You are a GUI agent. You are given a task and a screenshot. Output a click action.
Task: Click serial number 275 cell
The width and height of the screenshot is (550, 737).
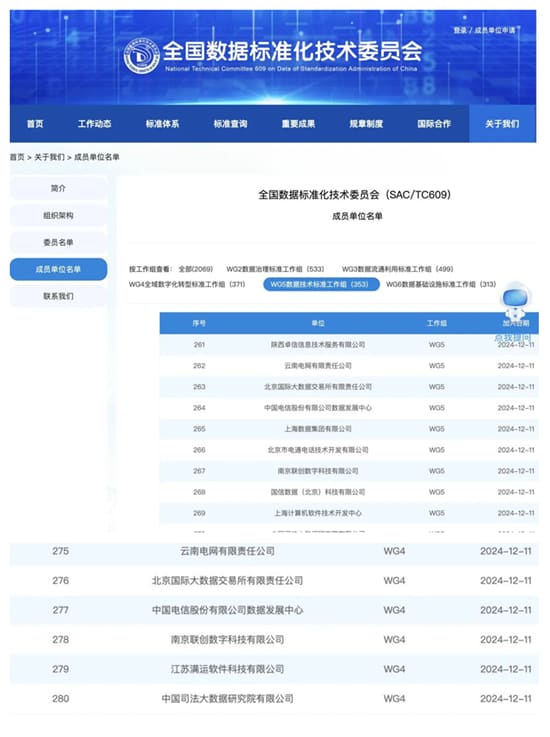(61, 551)
